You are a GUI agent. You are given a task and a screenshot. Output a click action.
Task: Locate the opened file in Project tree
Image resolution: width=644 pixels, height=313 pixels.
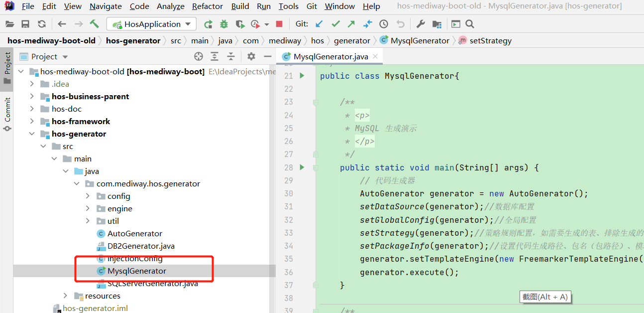pos(199,56)
